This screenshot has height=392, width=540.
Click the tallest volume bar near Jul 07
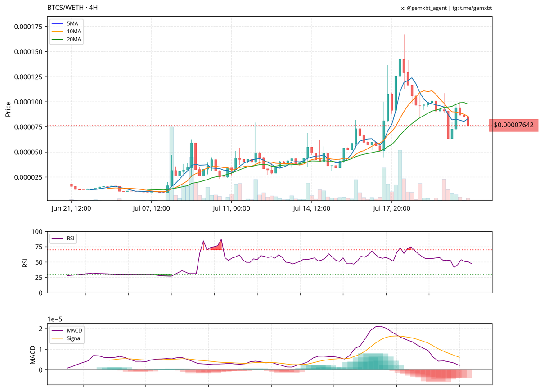point(171,163)
